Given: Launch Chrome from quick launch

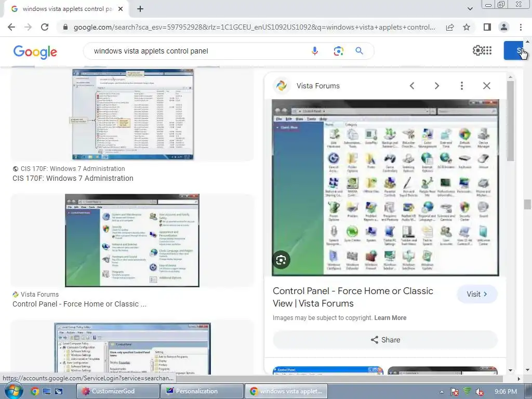Looking at the screenshot, I should [35, 391].
